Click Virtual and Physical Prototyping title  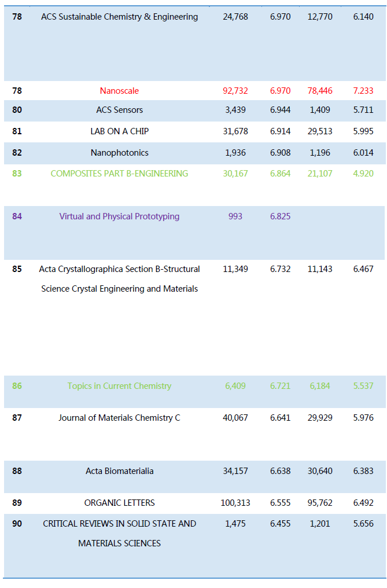(119, 216)
